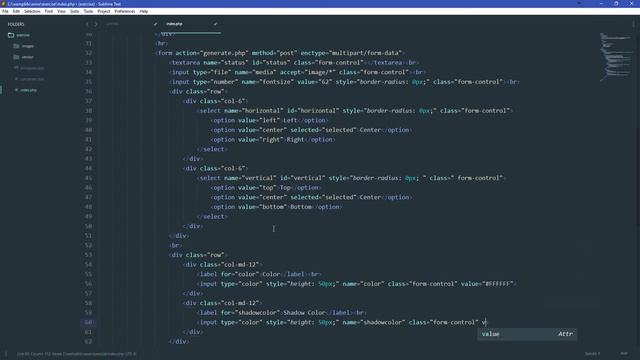Click the vertical scrollbar of the editor
This screenshot has height=360, width=640.
(638, 176)
